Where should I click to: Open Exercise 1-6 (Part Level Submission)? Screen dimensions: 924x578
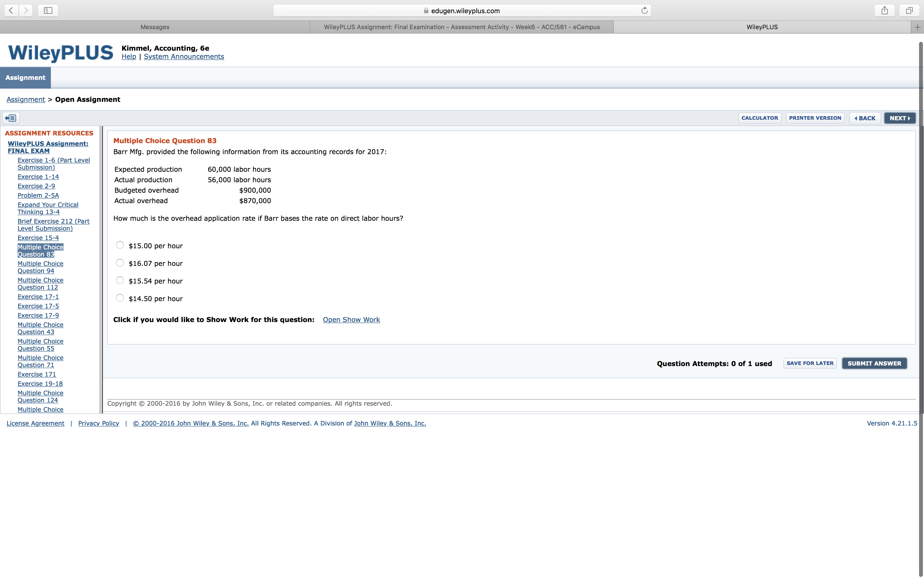pos(54,163)
